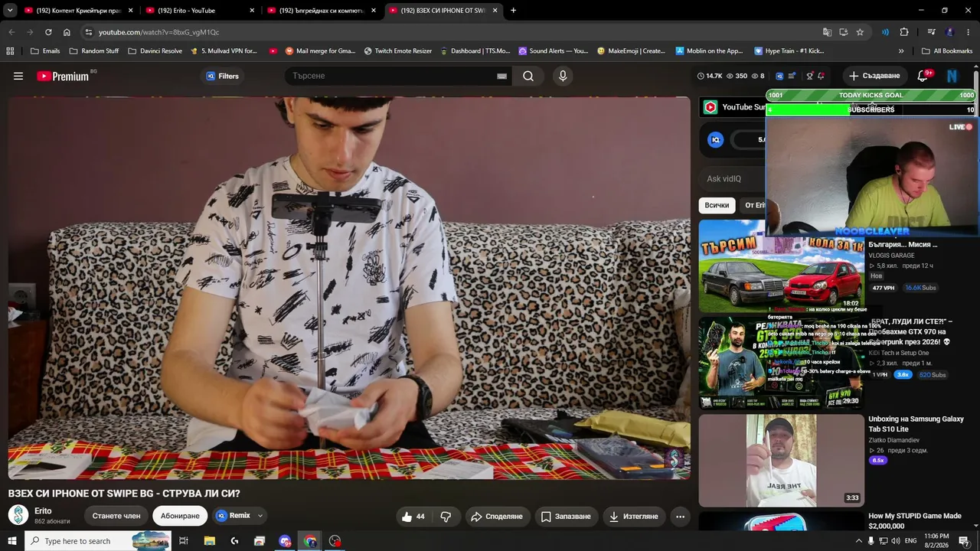Open the Erito channel name link
This screenshot has height=551, width=980.
[x=43, y=510]
